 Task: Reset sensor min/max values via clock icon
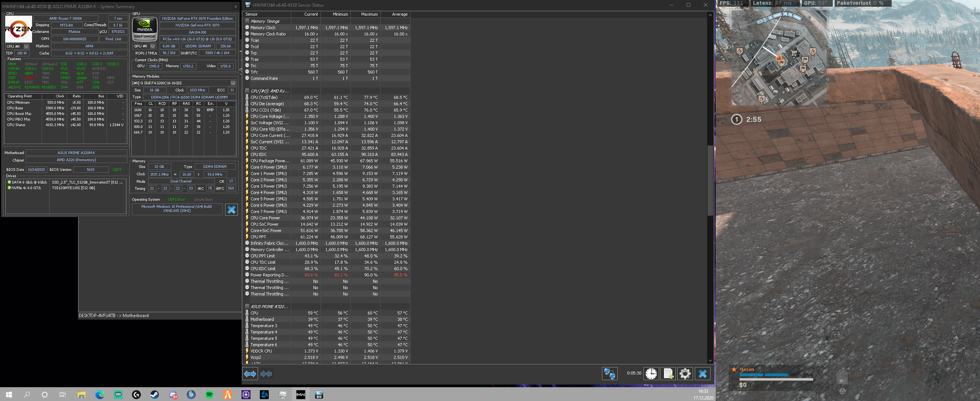(x=651, y=373)
